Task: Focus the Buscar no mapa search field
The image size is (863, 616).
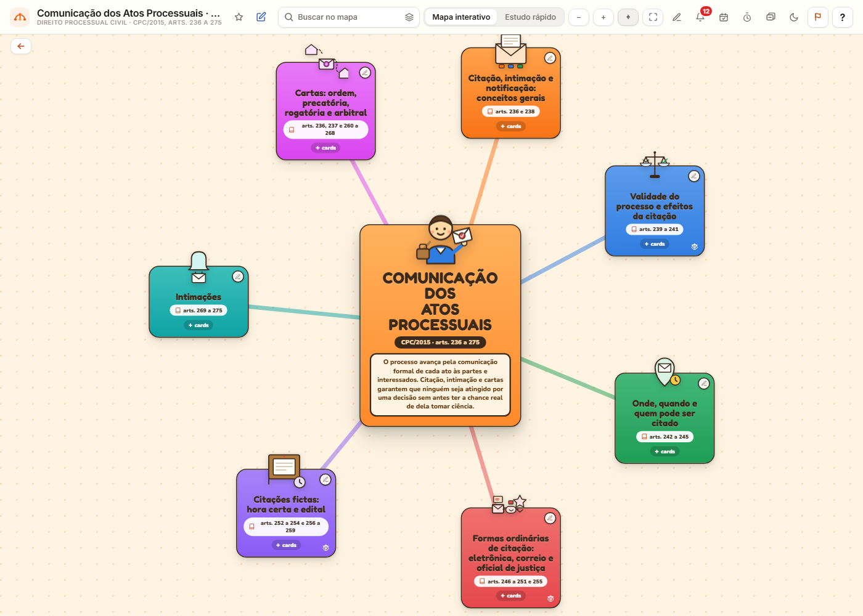Action: (349, 17)
